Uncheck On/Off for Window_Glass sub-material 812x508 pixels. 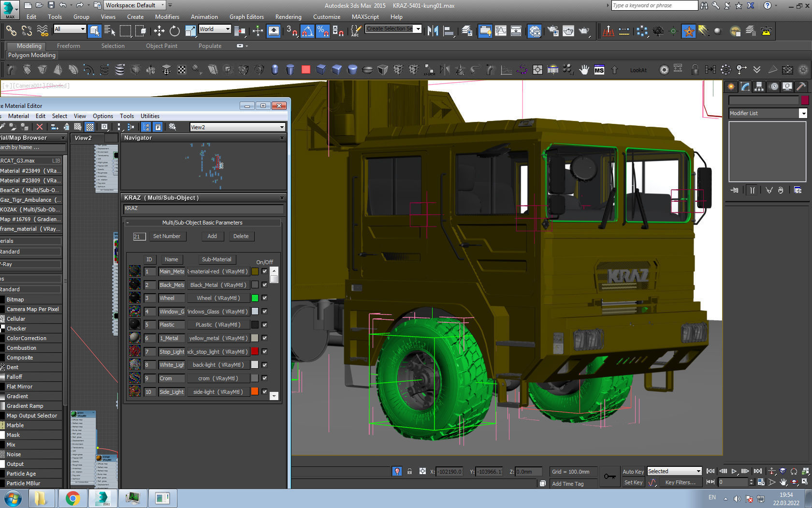point(264,312)
